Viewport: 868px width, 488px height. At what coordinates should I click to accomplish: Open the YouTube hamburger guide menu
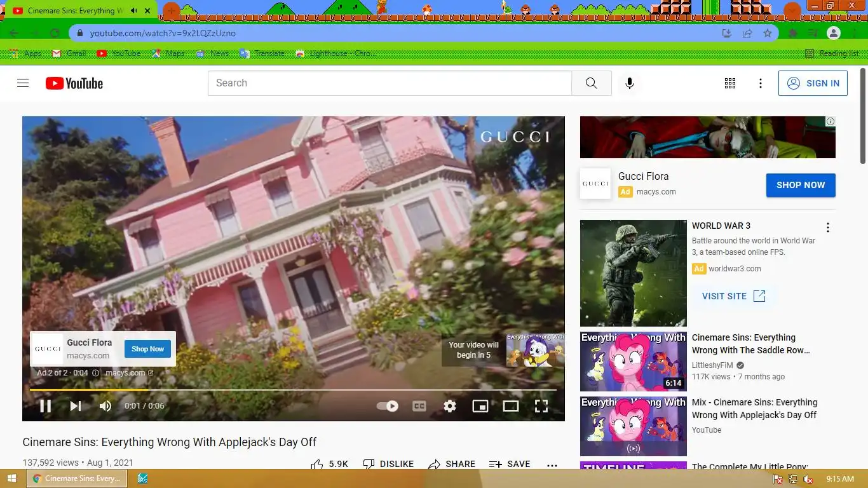click(23, 83)
